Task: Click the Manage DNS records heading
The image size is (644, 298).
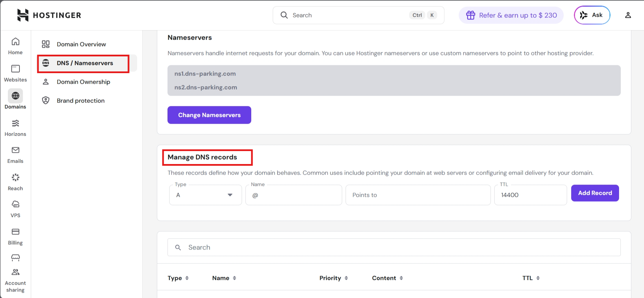Action: click(x=202, y=157)
